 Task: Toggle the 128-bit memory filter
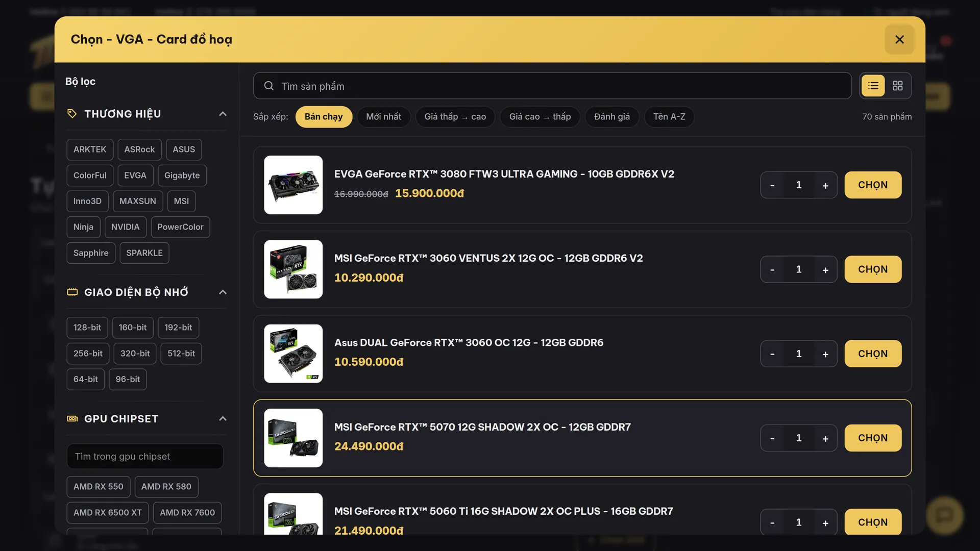(87, 328)
